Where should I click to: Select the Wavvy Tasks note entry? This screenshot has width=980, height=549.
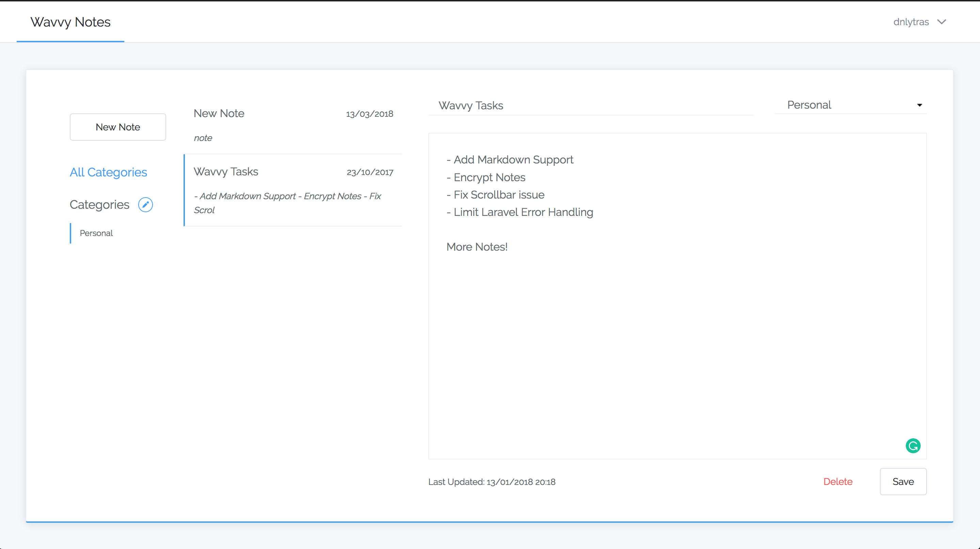click(x=226, y=172)
